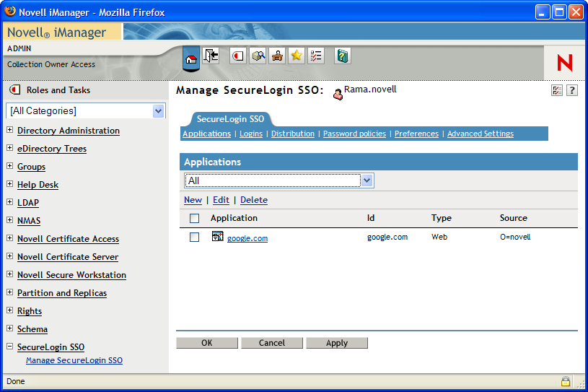Click Roles and Tasks header icon
The width and height of the screenshot is (588, 392).
tap(15, 90)
